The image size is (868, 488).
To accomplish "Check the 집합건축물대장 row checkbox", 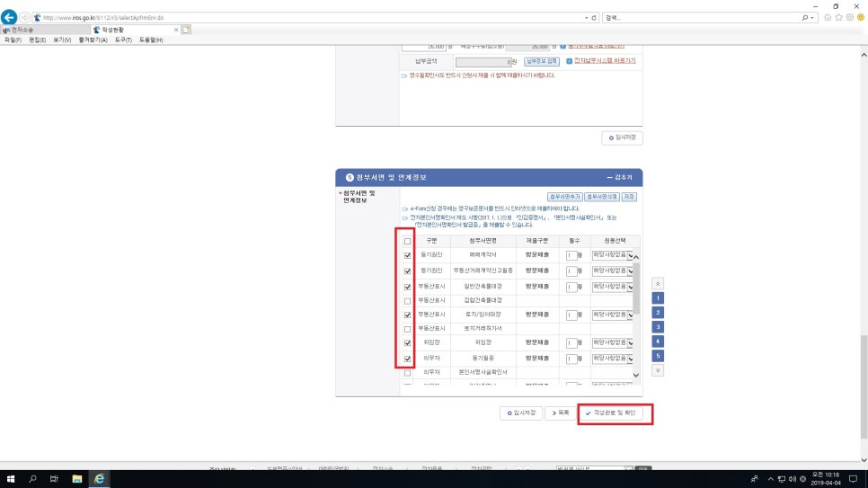I will point(407,301).
